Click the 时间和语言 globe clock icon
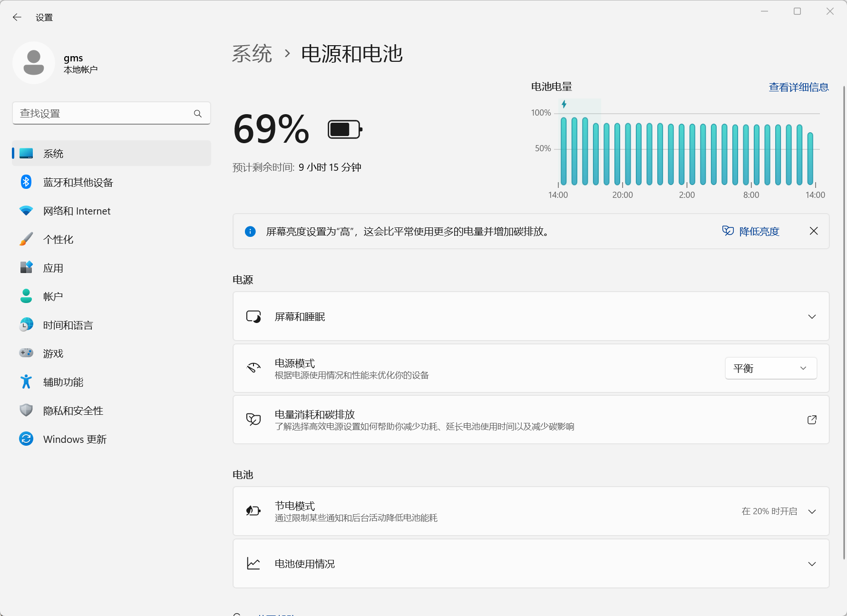The height and width of the screenshot is (616, 847). [26, 324]
